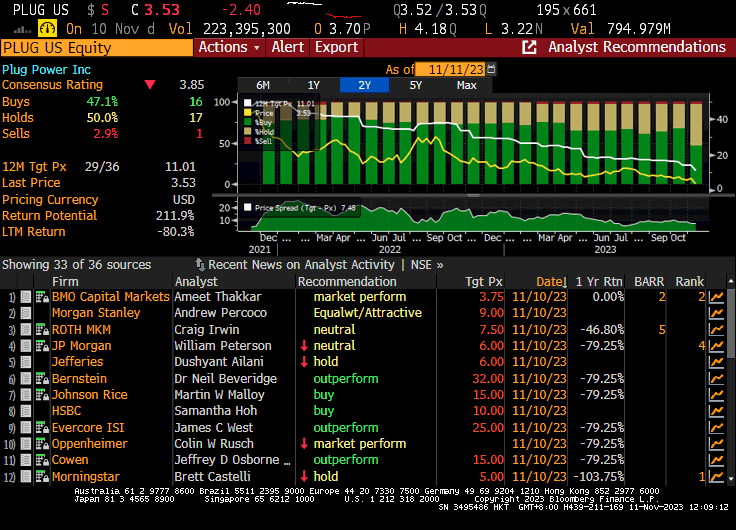Image resolution: width=736 pixels, height=530 pixels.
Task: Click the yellow gauge icon next to On 10 Nov
Action: 47,29
